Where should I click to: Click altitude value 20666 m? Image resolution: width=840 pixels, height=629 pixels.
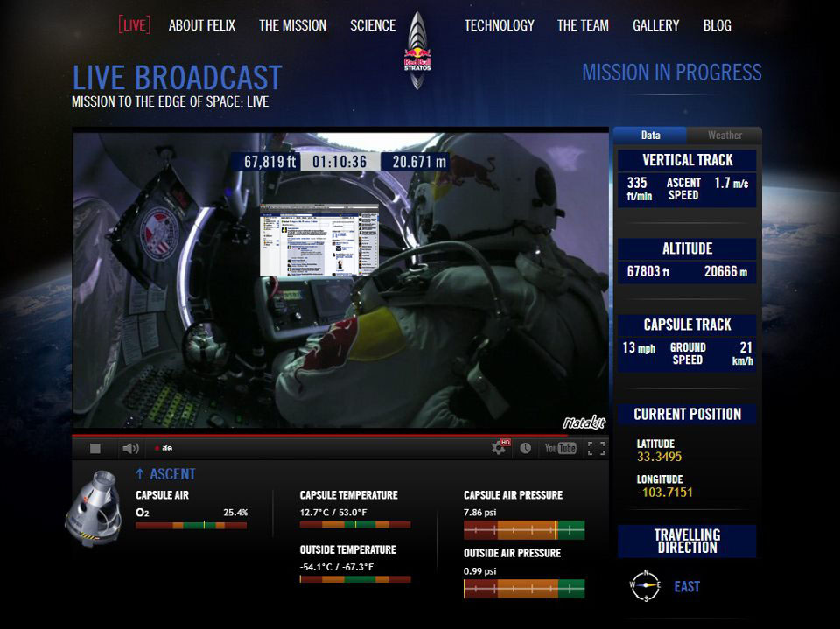click(726, 272)
